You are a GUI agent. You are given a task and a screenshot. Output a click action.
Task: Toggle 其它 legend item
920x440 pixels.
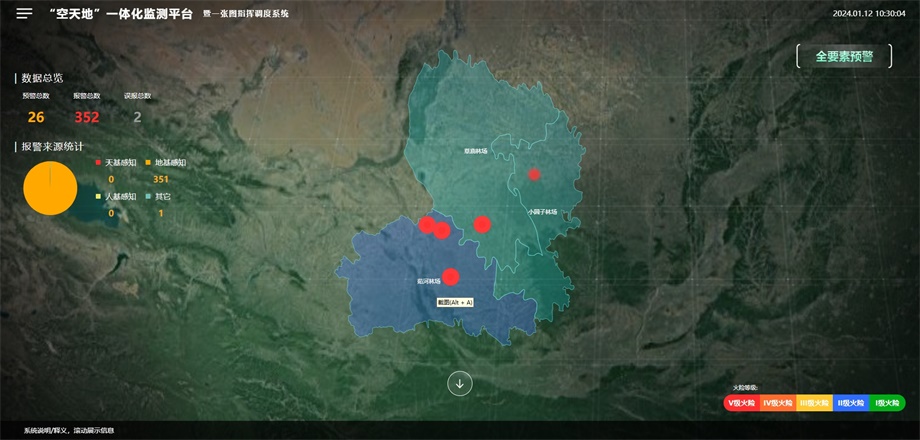(x=160, y=197)
